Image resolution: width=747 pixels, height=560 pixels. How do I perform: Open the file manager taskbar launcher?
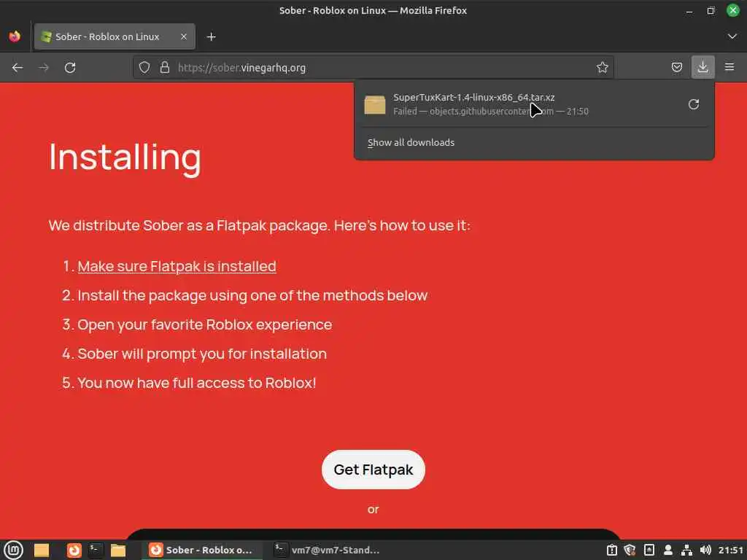coord(118,550)
